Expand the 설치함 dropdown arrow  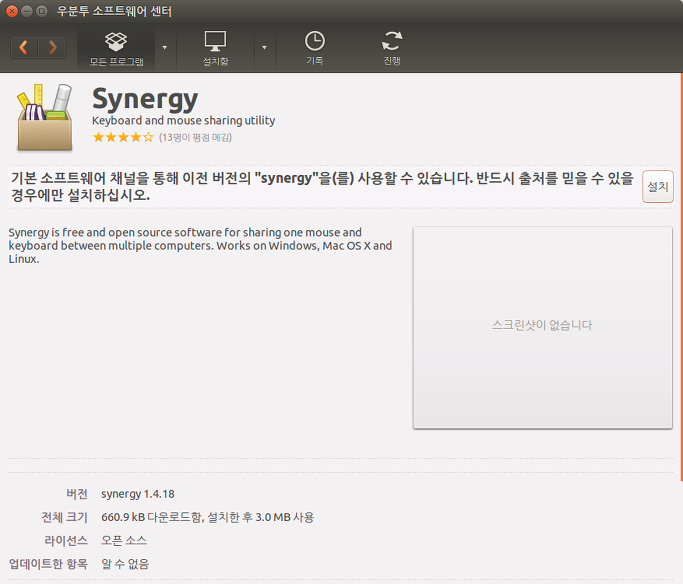pos(264,47)
